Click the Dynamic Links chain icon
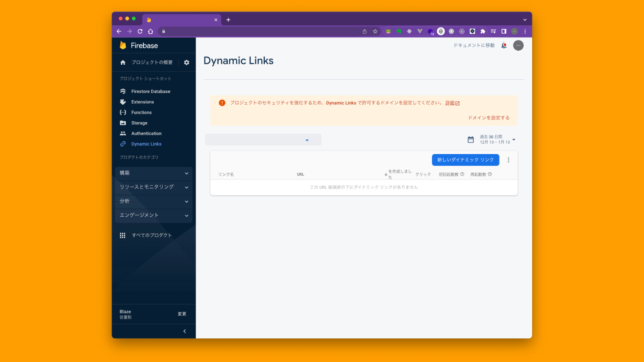 tap(123, 144)
